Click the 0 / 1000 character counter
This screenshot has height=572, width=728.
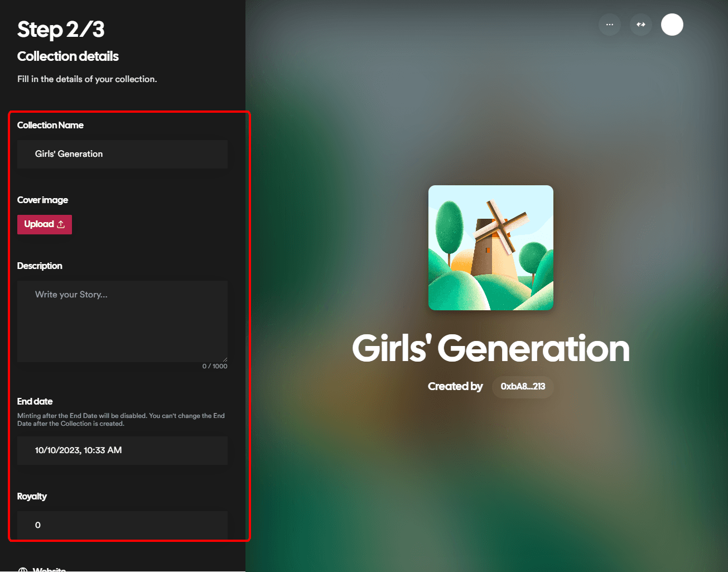pyautogui.click(x=215, y=366)
